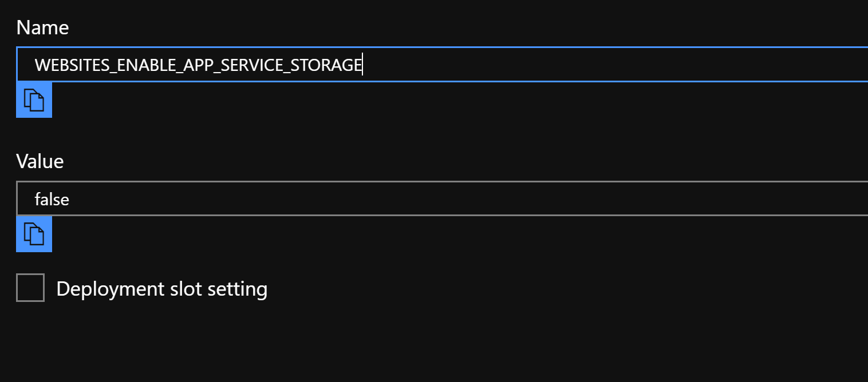Copy the Name field to clipboard
This screenshot has height=382, width=868.
(x=34, y=100)
